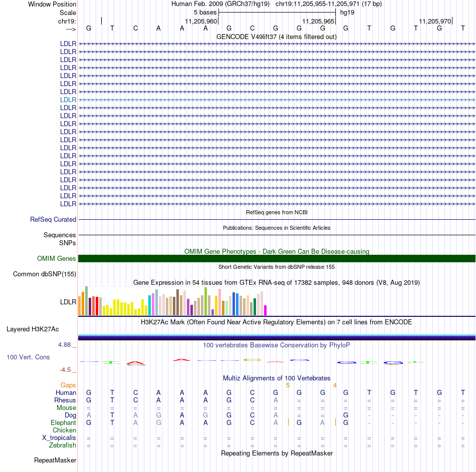Click the 'Human Feb. 2009 (GRCh37/hg19)' assembly text
Screen dimensions: 476x472
tap(220, 4)
